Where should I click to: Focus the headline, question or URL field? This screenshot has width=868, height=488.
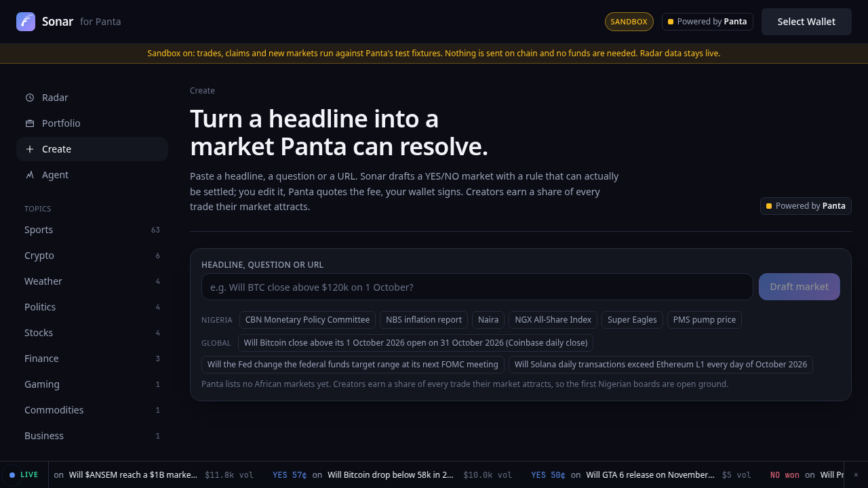[x=477, y=287]
